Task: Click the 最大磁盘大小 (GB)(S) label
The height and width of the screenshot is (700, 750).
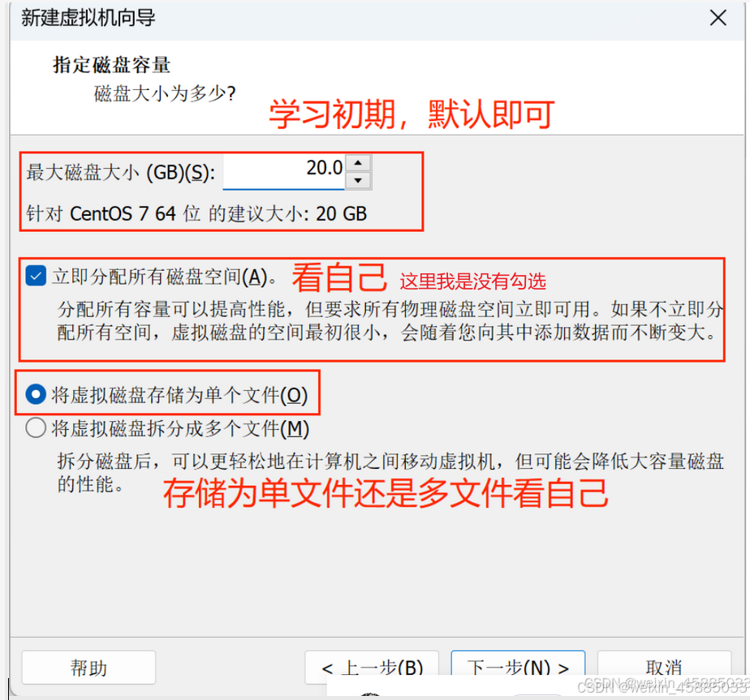Action: (120, 173)
